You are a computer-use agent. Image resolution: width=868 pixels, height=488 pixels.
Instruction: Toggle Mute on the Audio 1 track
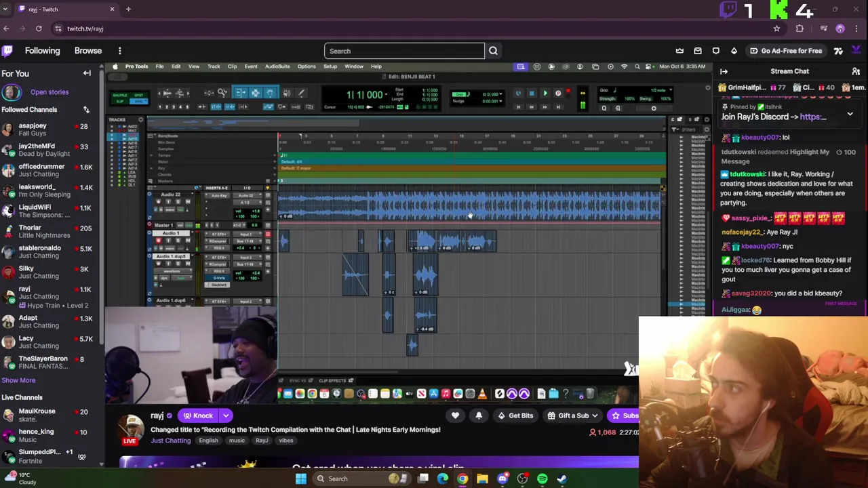pyautogui.click(x=188, y=241)
